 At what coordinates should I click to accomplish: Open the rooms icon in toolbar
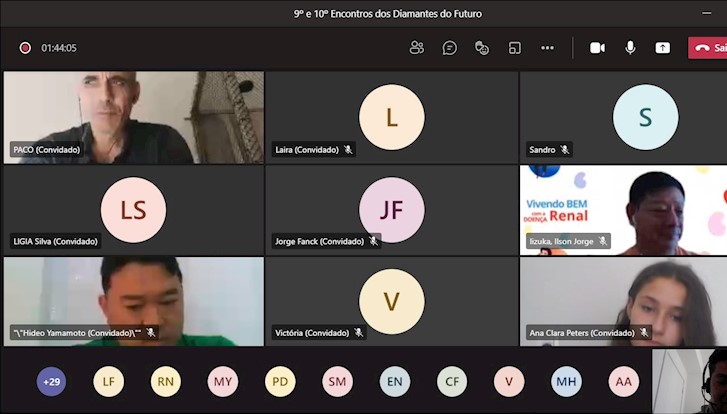pyautogui.click(x=515, y=47)
